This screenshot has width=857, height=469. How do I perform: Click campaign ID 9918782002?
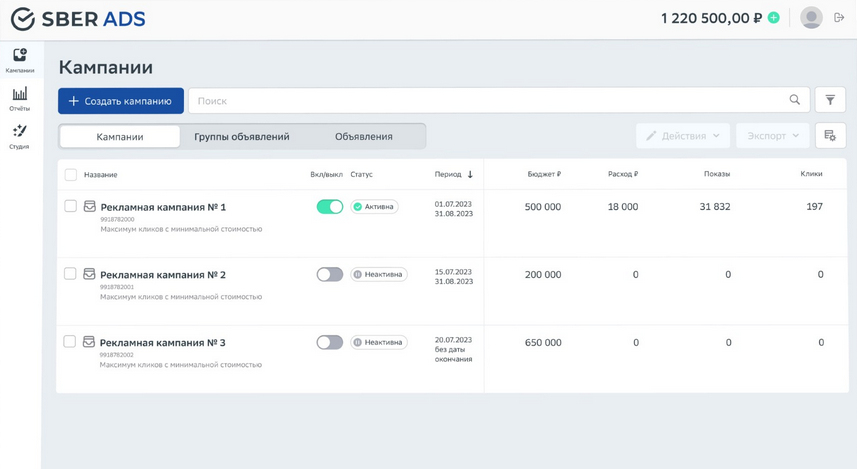tap(116, 355)
